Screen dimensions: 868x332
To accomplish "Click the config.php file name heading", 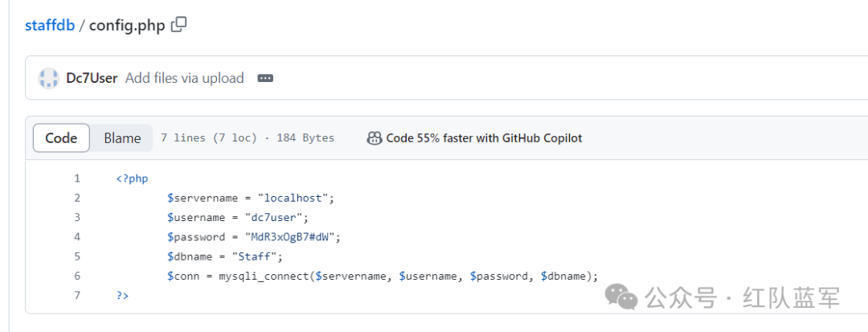I will 127,25.
